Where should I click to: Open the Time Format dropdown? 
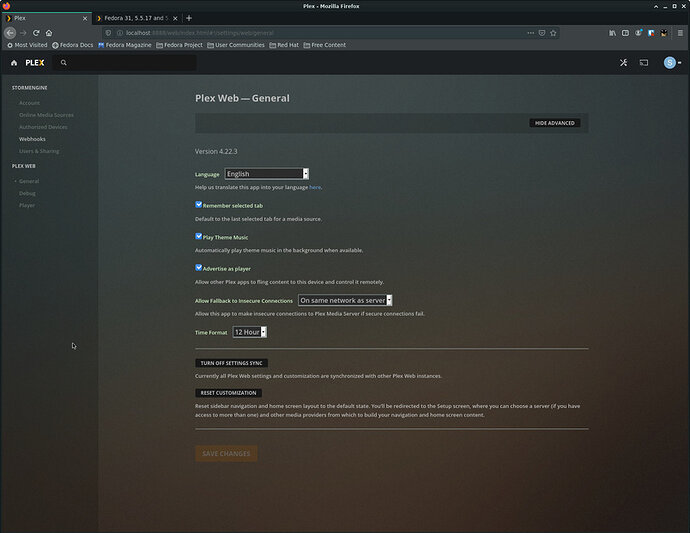click(250, 332)
